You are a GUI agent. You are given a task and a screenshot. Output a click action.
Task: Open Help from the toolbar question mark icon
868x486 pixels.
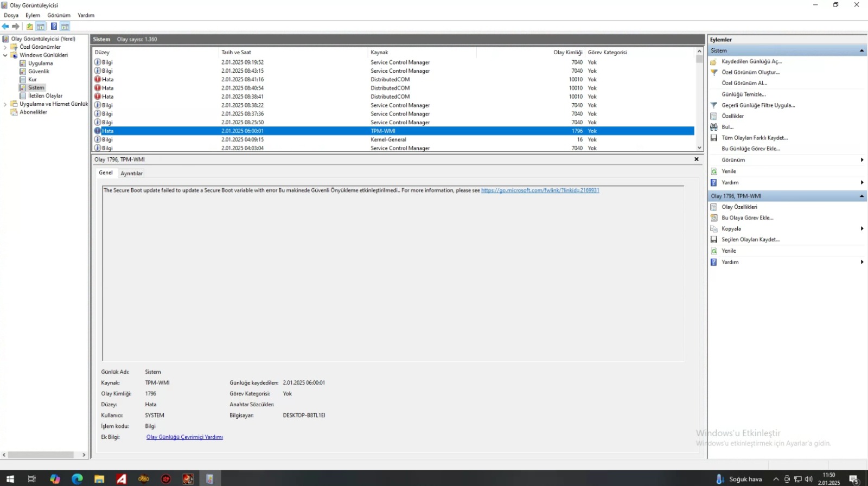tap(54, 27)
